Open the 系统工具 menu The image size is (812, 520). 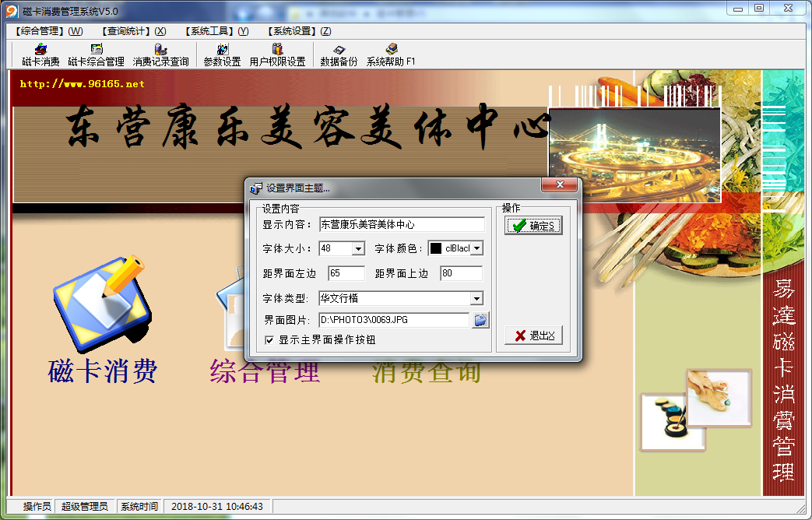point(216,31)
